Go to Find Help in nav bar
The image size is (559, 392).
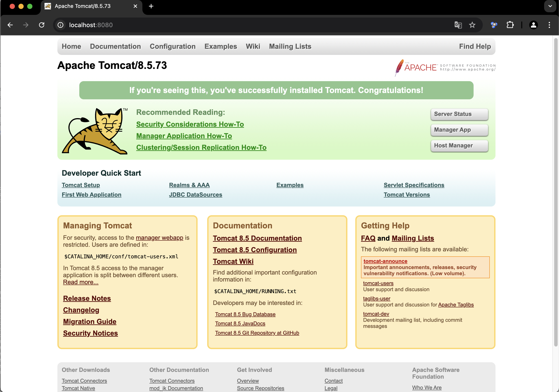tap(475, 46)
